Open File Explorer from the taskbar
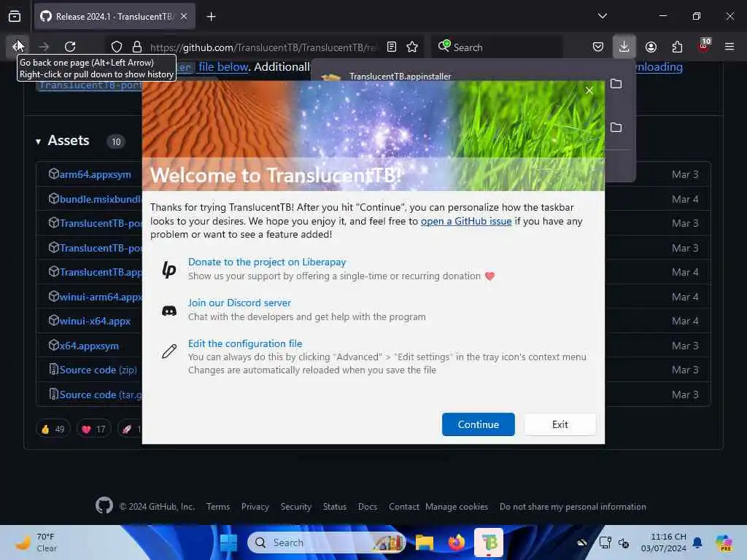 pyautogui.click(x=424, y=542)
